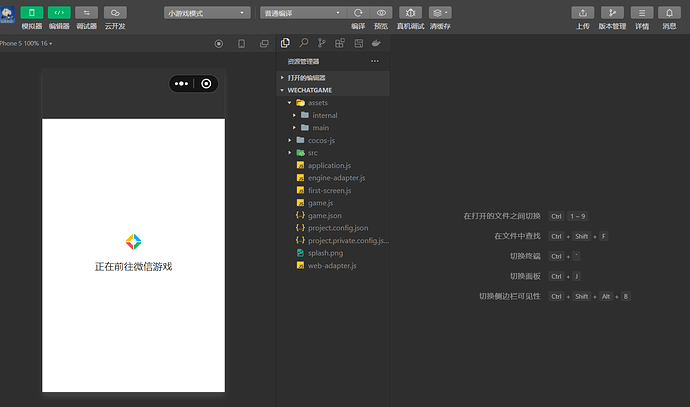Click the colorful game logo in the simulator
The image size is (690, 407).
pos(133,242)
